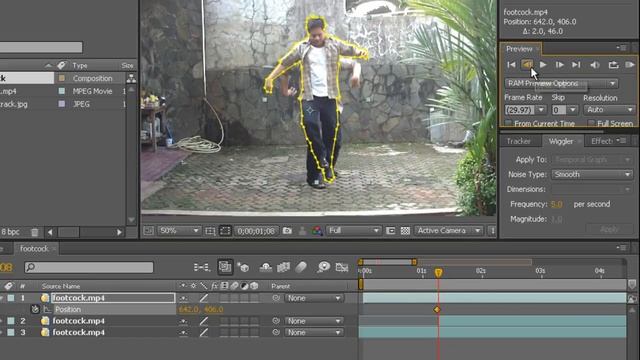Screen dimensions: 640x360
Task: Open show channel color icon
Action: pos(317,231)
